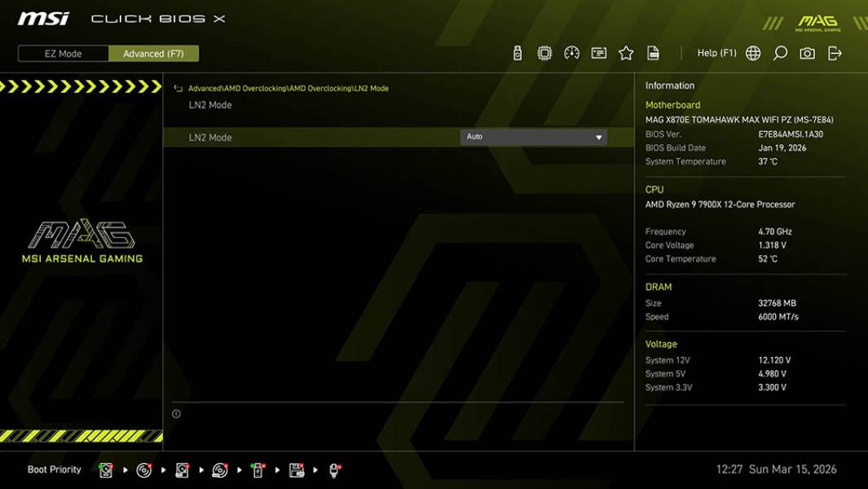Open the language selection globe icon
This screenshot has width=868, height=489.
(x=753, y=52)
